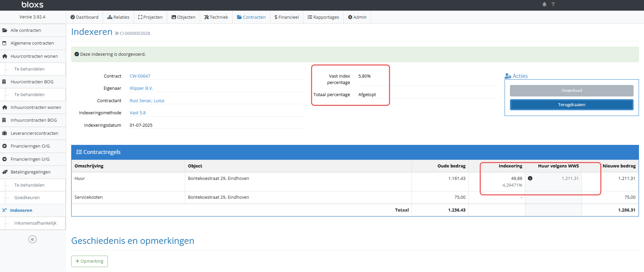Screen dimensions: 644x272
Task: Click the Servicekosten row description
Action: coord(88,197)
